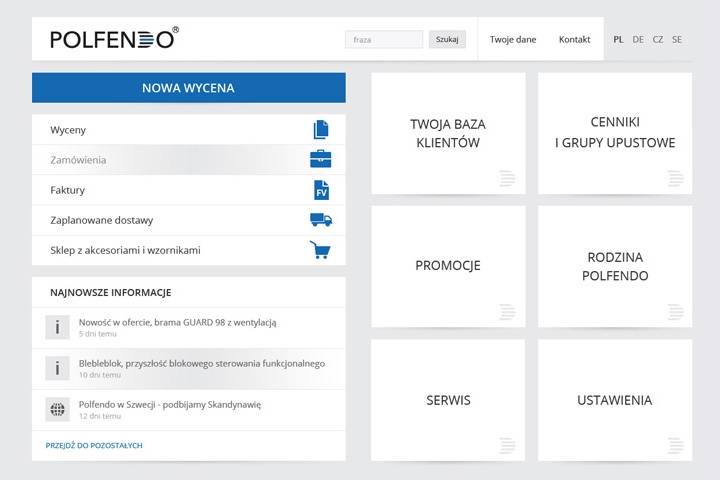The height and width of the screenshot is (480, 720).
Task: Open the Twoja Baza Klientów tile
Action: point(448,133)
